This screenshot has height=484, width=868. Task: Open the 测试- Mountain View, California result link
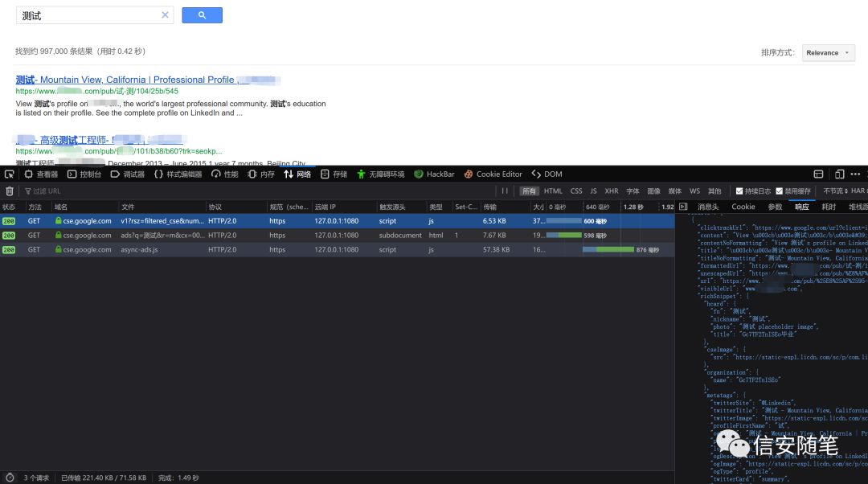(x=147, y=80)
